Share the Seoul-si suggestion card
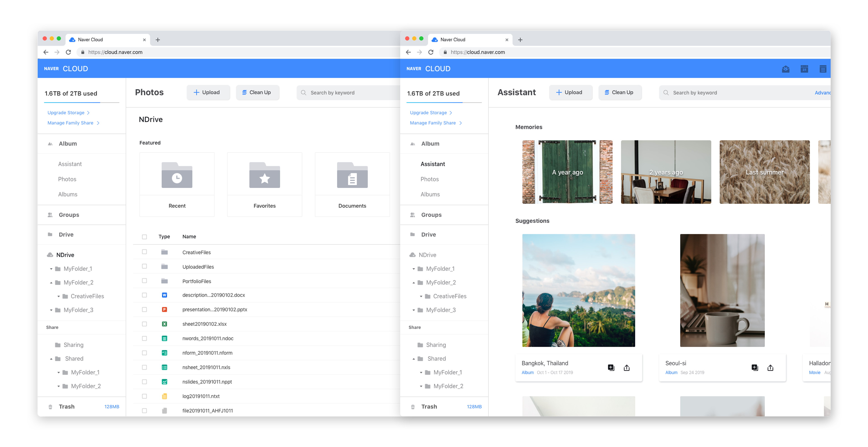This screenshot has width=868, height=447. pyautogui.click(x=770, y=367)
